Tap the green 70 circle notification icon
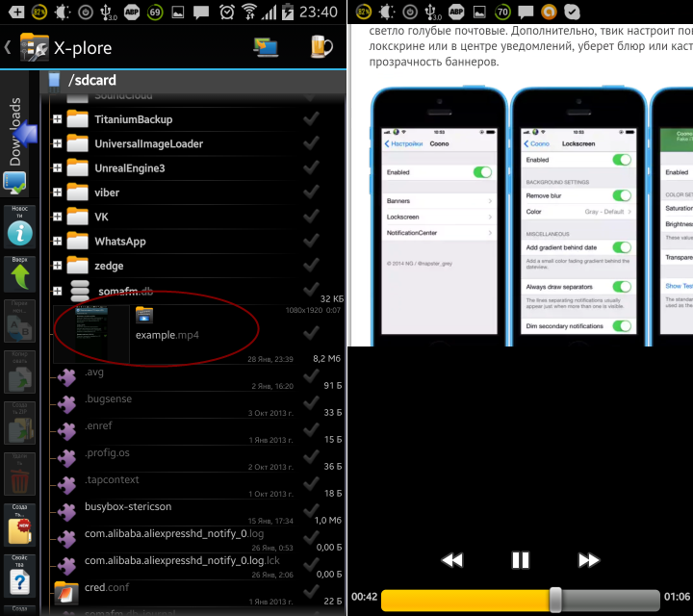 click(502, 12)
